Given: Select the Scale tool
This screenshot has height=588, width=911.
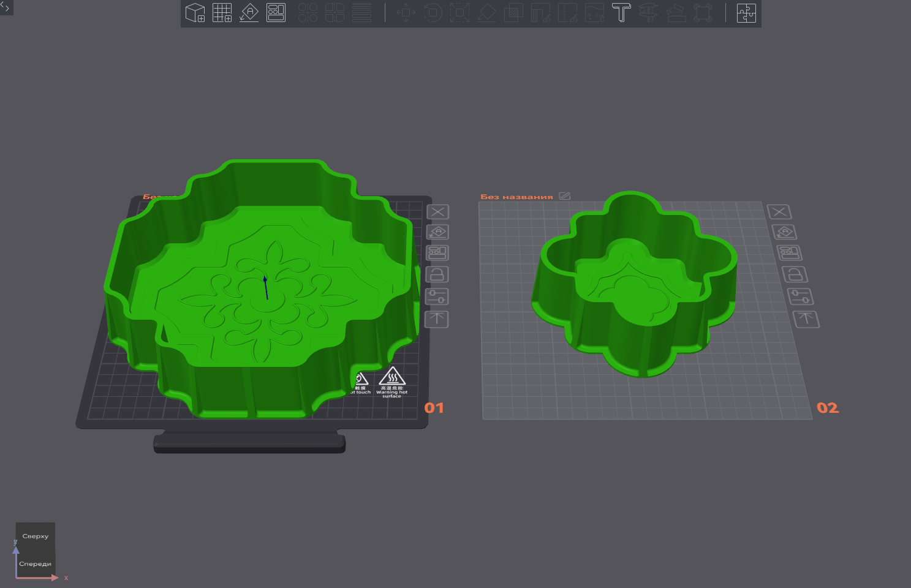Looking at the screenshot, I should 459,13.
